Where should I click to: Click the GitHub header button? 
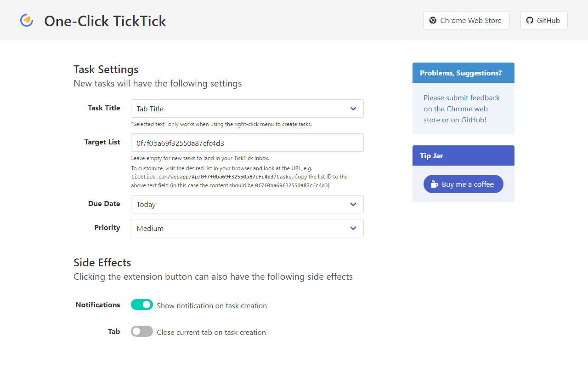point(543,20)
